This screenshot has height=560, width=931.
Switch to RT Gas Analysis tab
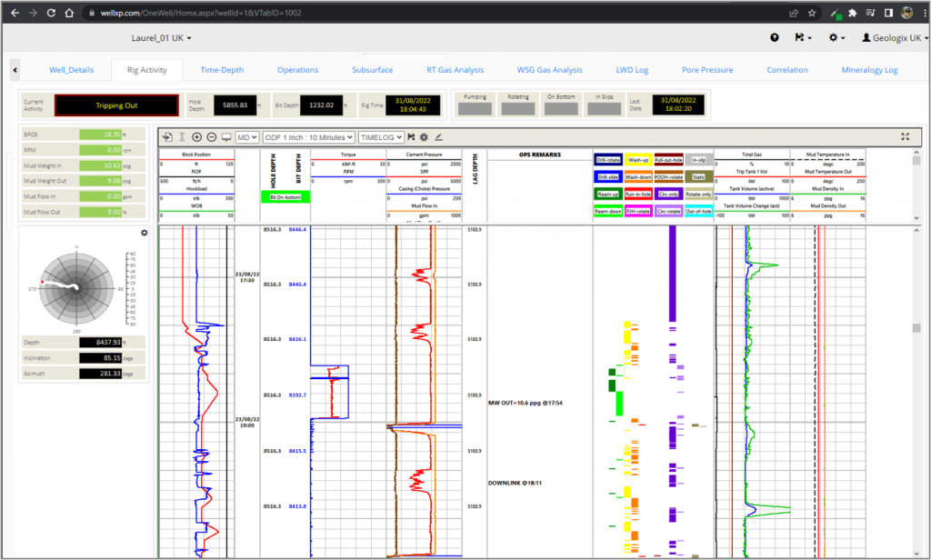point(455,70)
